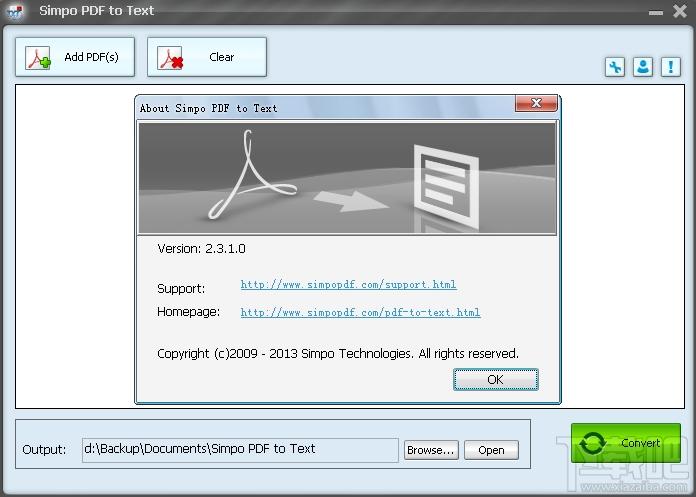Click the PDF to text banner image
The image size is (696, 497).
[348, 178]
